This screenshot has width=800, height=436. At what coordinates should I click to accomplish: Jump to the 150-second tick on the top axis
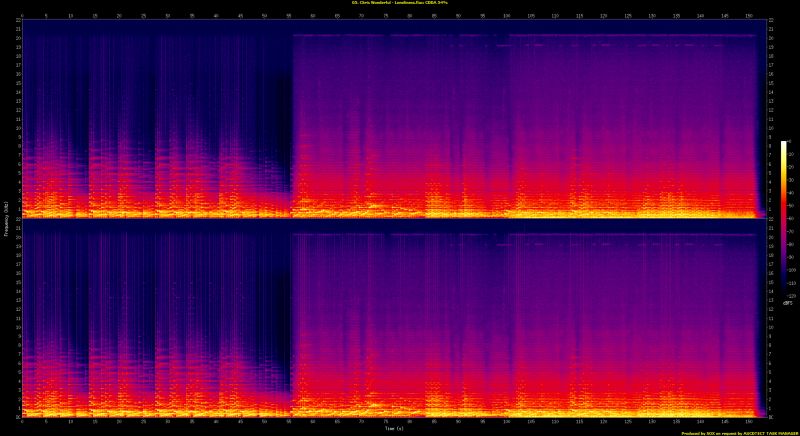749,16
